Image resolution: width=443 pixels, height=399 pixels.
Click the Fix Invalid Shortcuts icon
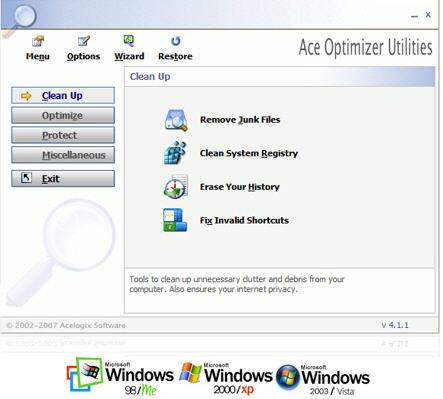click(175, 220)
